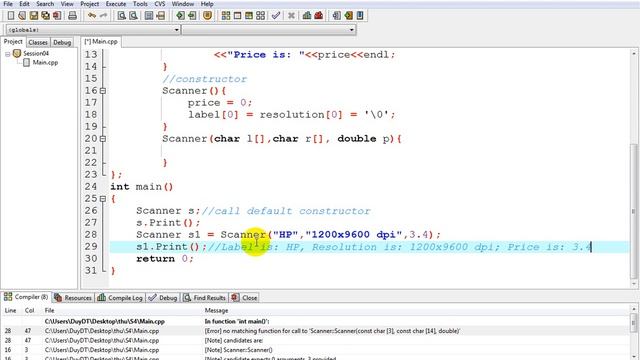640x360 pixels.
Task: Click the blue book help icon
Action: [x=360, y=16]
